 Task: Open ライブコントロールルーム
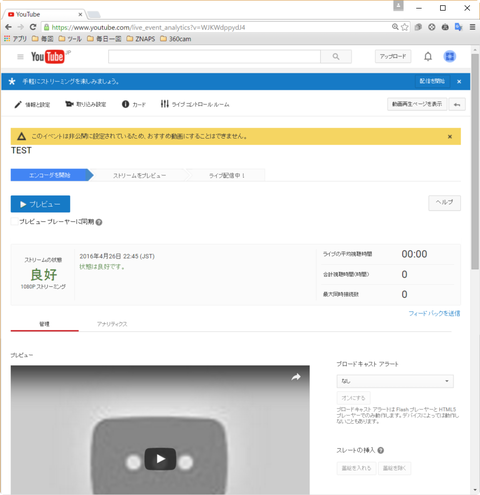(195, 104)
